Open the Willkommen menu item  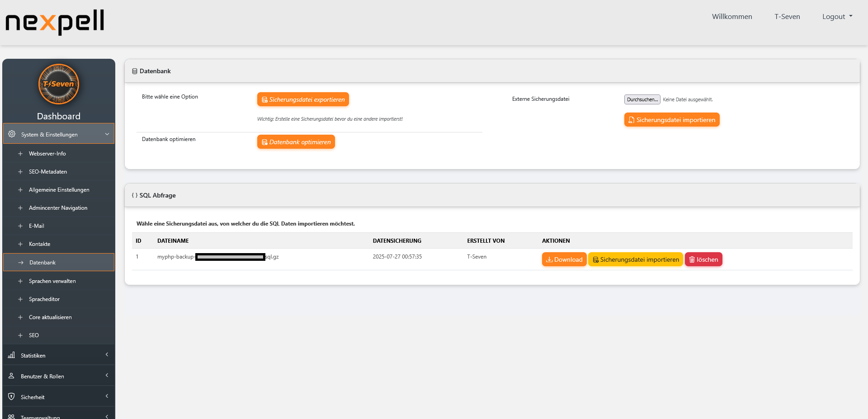[x=731, y=16]
